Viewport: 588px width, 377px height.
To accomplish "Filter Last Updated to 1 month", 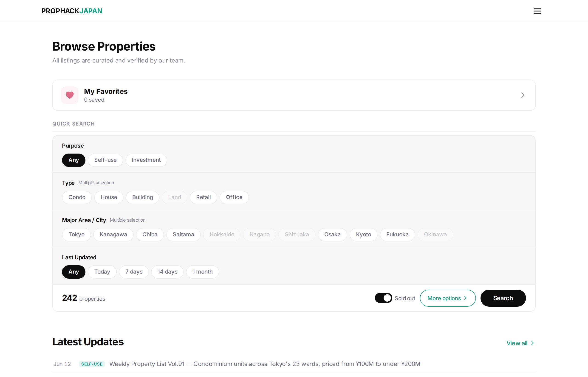I will pos(203,272).
